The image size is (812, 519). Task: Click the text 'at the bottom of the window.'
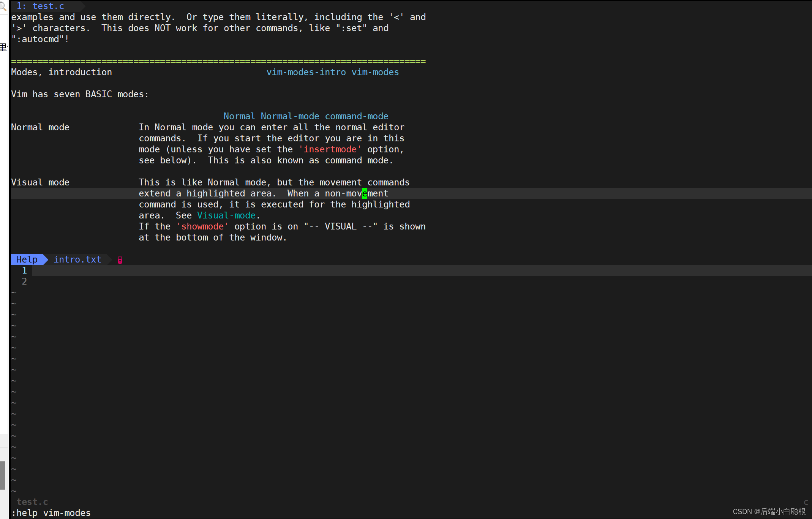213,237
